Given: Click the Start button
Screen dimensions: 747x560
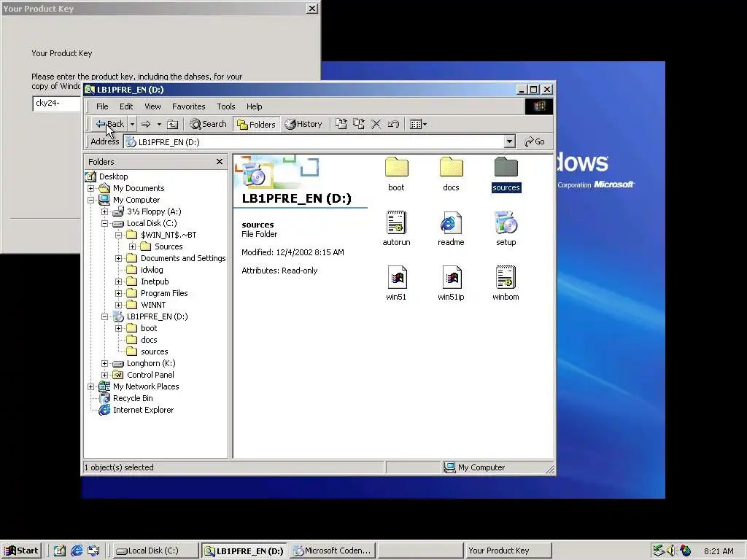Looking at the screenshot, I should click(21, 551).
